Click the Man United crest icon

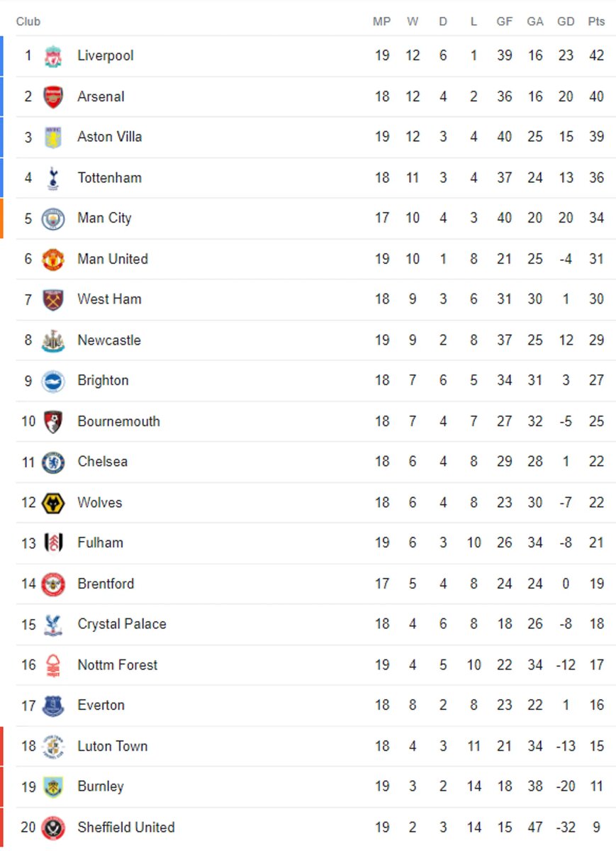53,260
